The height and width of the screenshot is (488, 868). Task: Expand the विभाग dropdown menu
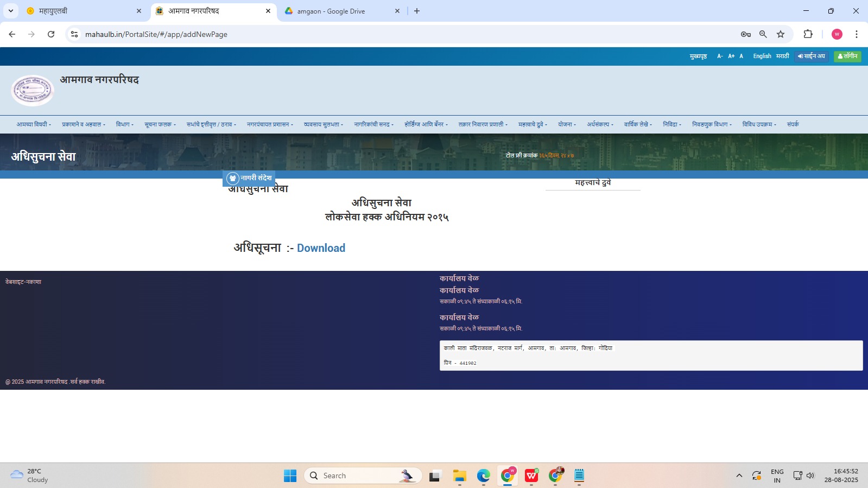[x=124, y=124]
